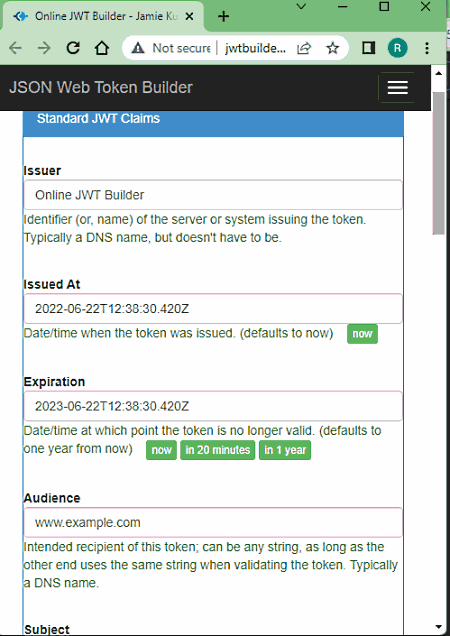The height and width of the screenshot is (636, 450).
Task: Open the hamburger navigation menu
Action: tap(397, 88)
